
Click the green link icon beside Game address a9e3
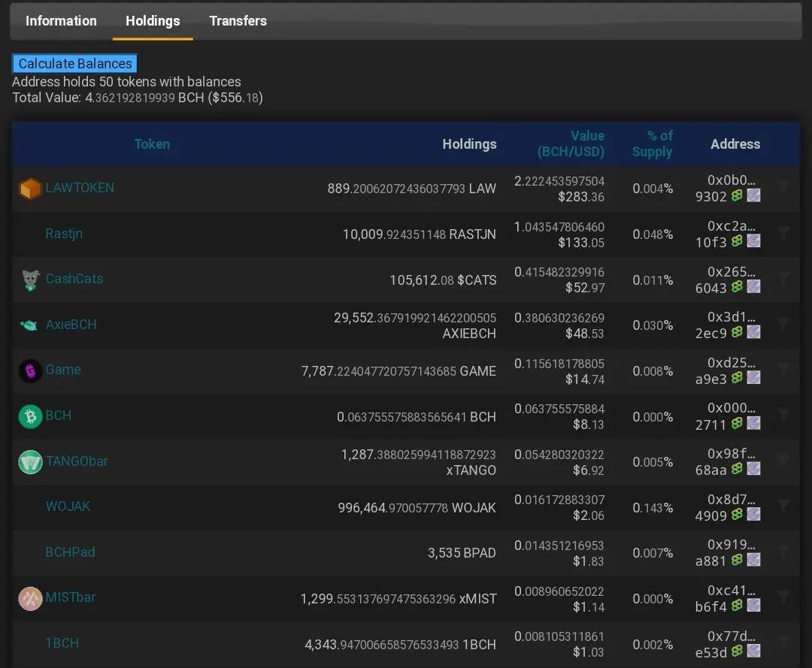pyautogui.click(x=737, y=378)
